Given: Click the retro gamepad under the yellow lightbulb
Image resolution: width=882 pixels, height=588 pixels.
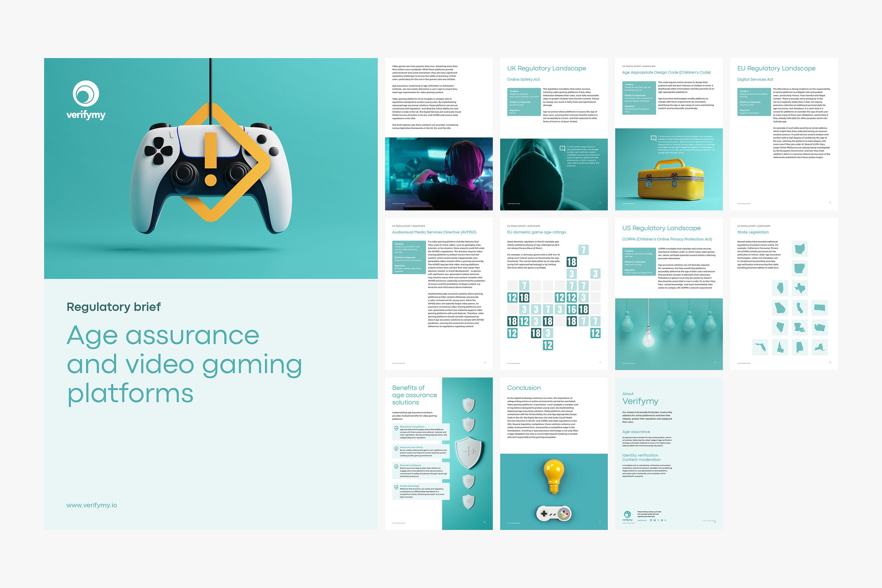Looking at the screenshot, I should (x=554, y=513).
